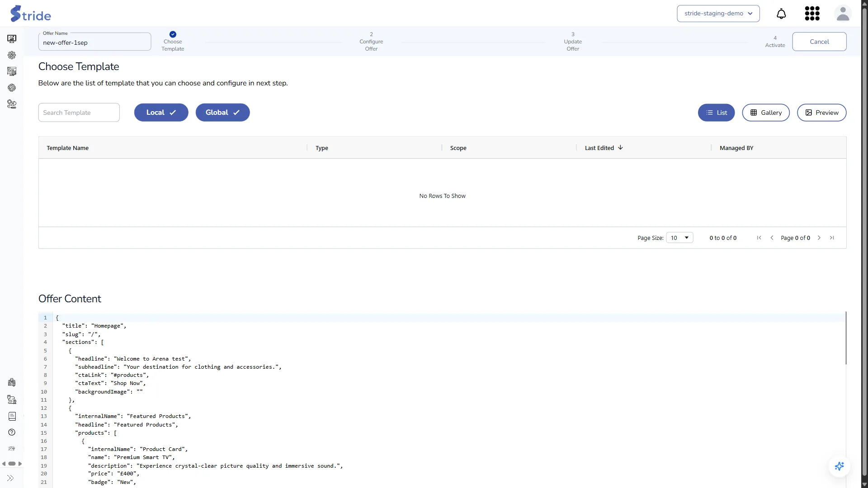Click the "Welcome to Arena test" headline line
This screenshot has height=488, width=868.
pos(133,359)
